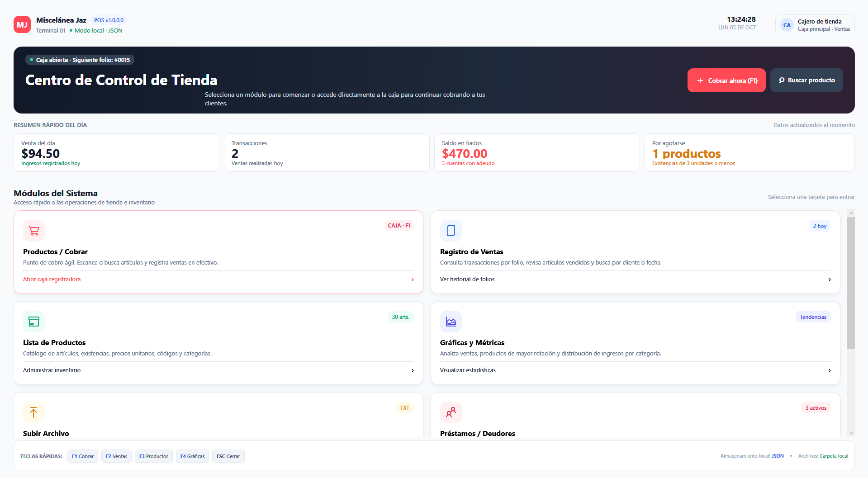Click the 30 arts. badge

coord(401,317)
